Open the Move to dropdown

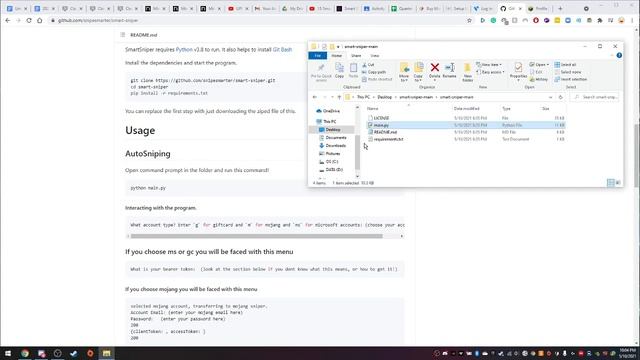(404, 72)
